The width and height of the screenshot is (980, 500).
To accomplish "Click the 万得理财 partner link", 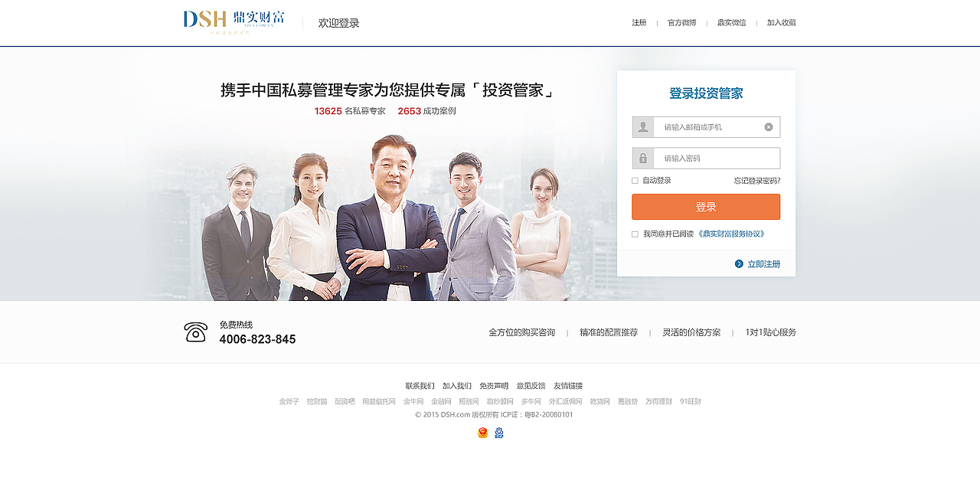I will (658, 401).
